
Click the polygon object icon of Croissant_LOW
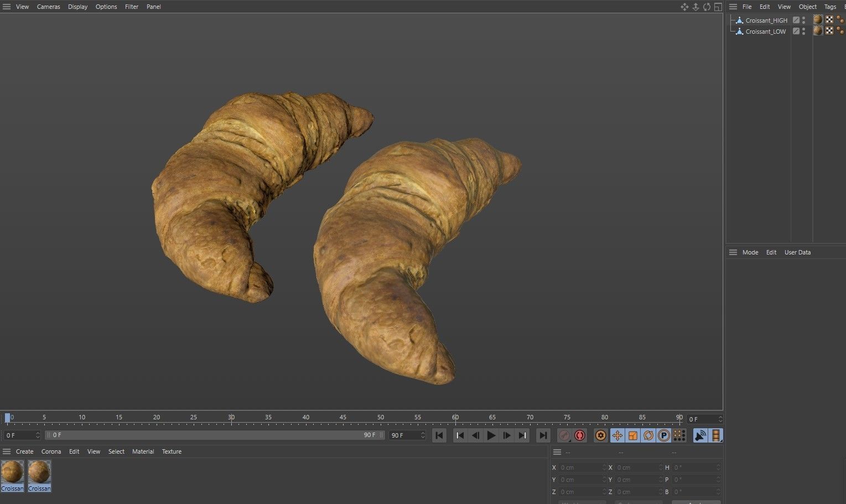tap(739, 31)
